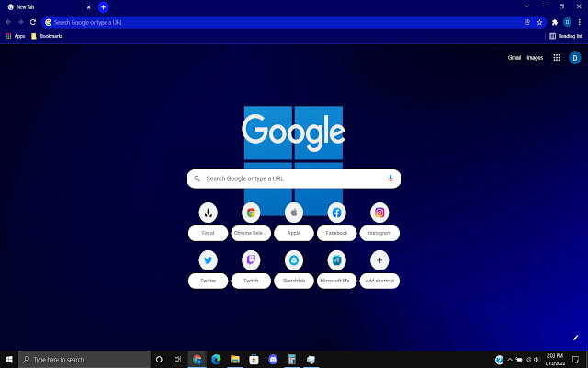Open the Google apps grid

[557, 57]
